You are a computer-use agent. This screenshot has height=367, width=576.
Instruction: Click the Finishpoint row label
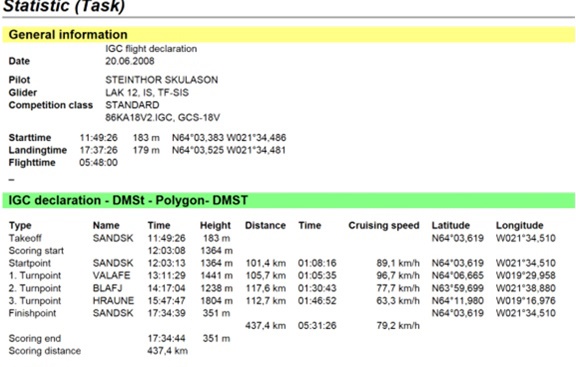[32, 313]
